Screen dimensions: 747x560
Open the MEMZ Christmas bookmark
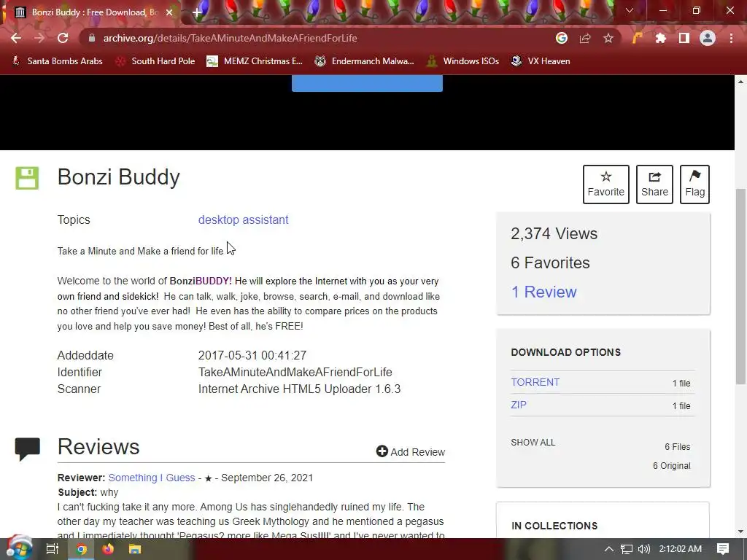(x=255, y=61)
